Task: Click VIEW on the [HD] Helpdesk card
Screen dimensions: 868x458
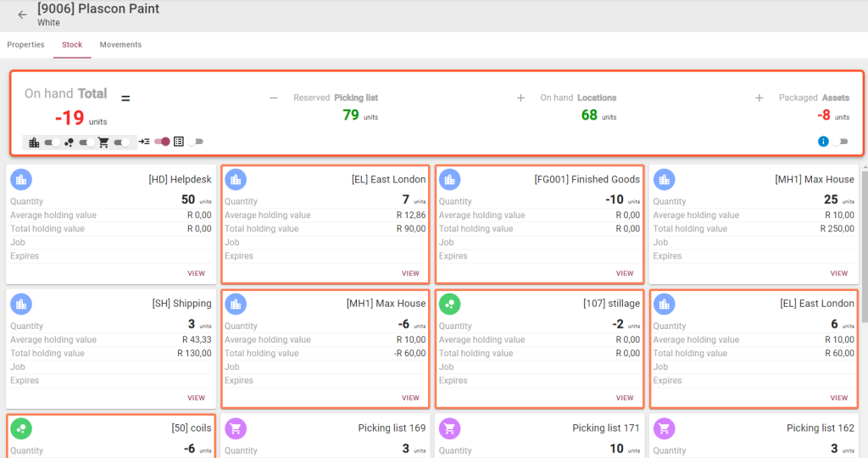Action: coord(196,273)
